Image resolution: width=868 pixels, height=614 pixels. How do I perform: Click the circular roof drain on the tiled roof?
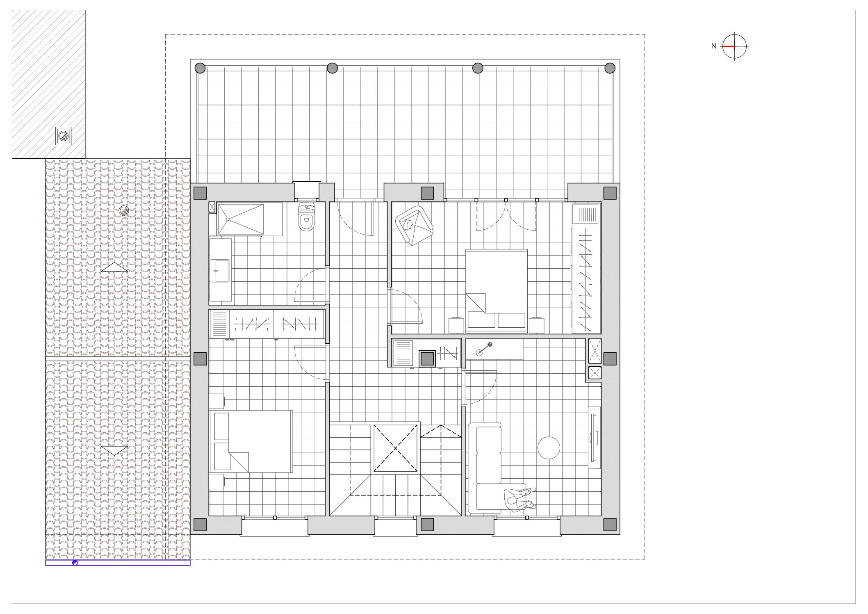pyautogui.click(x=124, y=211)
